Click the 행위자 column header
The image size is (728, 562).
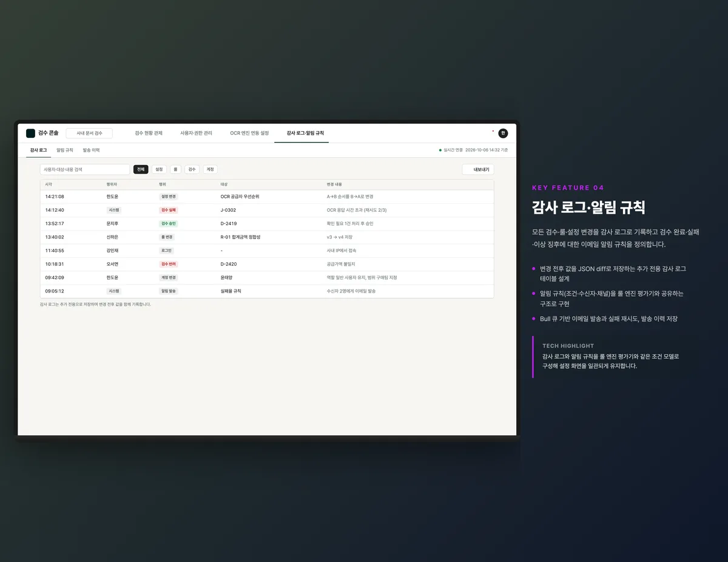(112, 183)
